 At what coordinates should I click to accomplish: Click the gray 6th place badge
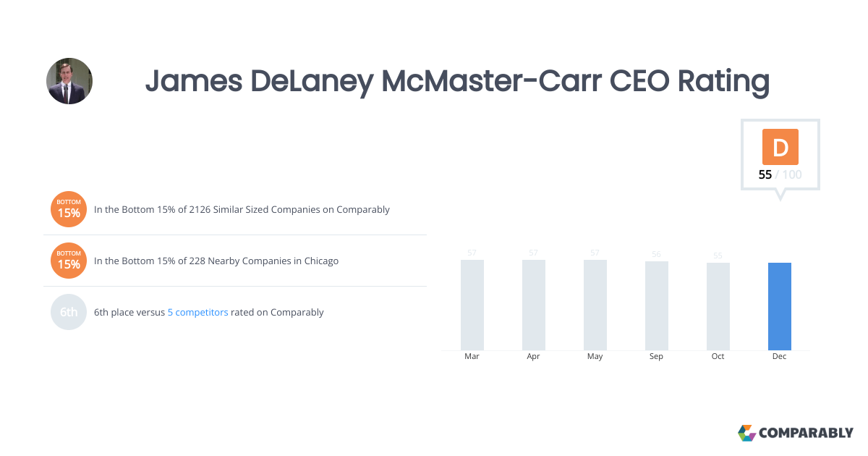[69, 312]
